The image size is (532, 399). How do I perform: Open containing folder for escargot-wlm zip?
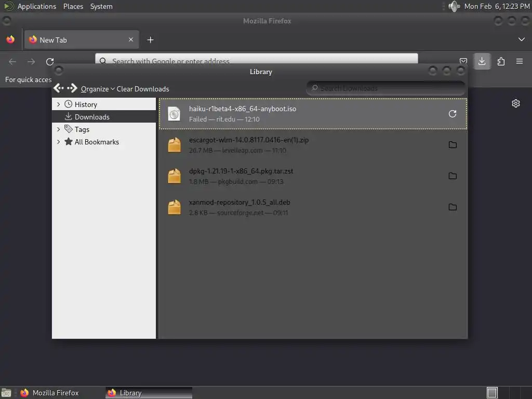[453, 145]
